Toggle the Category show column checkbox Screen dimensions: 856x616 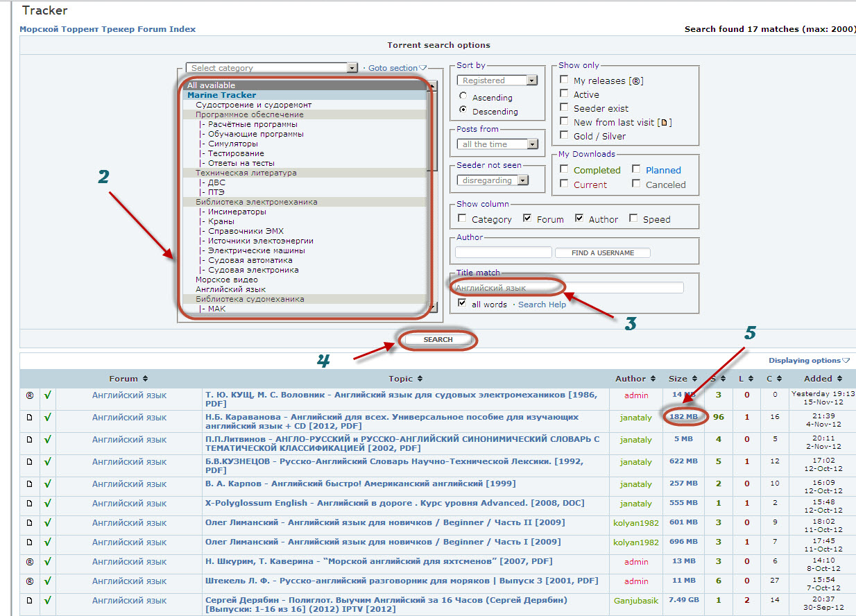tap(462, 219)
